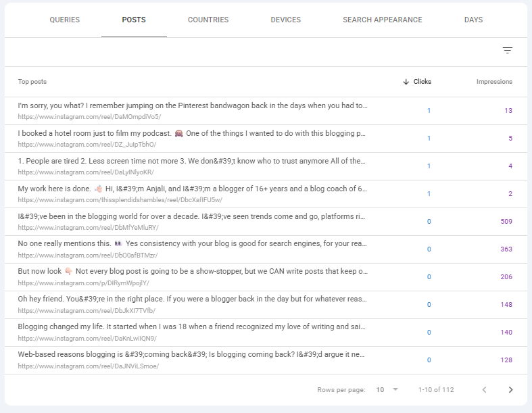Screen dimensions: 532x413
Task: Select the 'No one really mentions this' post title
Action: click(x=193, y=243)
